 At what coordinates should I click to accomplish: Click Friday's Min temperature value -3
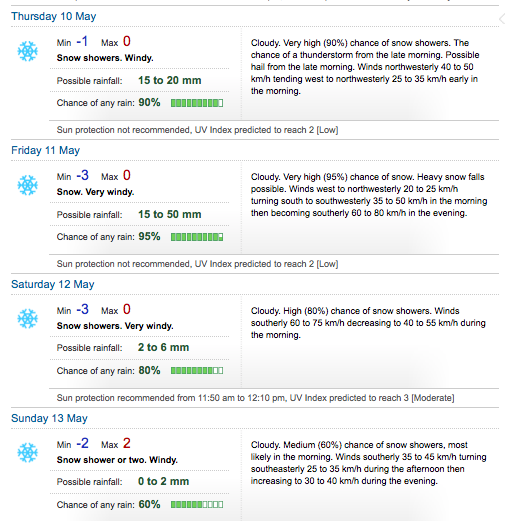tap(83, 175)
